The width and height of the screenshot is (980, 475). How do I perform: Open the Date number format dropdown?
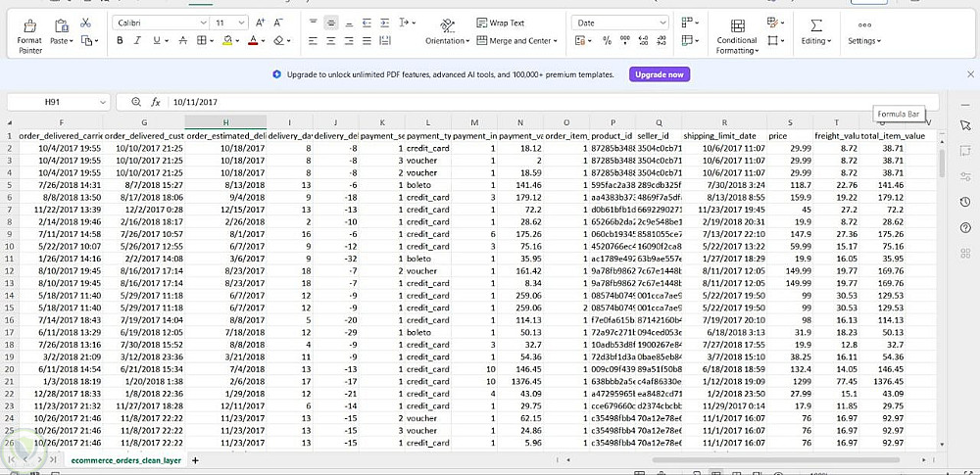(662, 24)
